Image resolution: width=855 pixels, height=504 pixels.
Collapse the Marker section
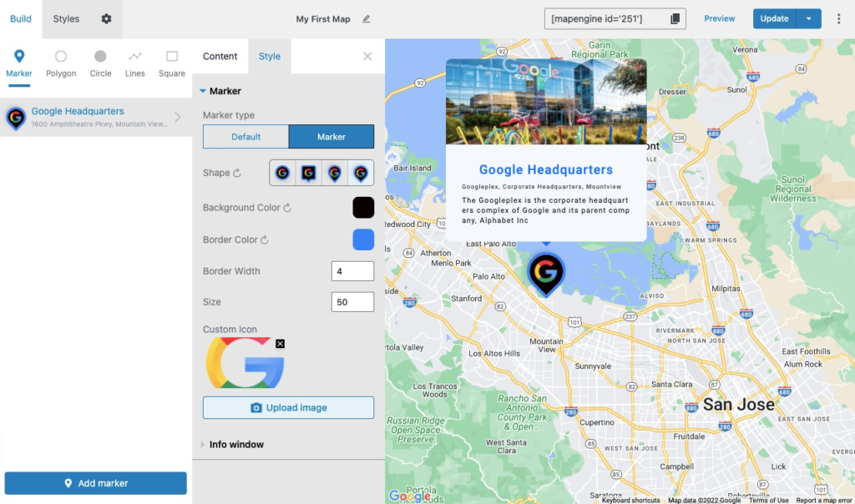[203, 91]
